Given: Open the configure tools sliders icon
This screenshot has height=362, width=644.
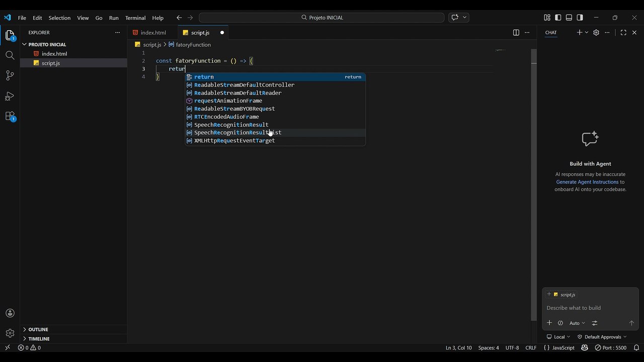Looking at the screenshot, I should pos(595,323).
